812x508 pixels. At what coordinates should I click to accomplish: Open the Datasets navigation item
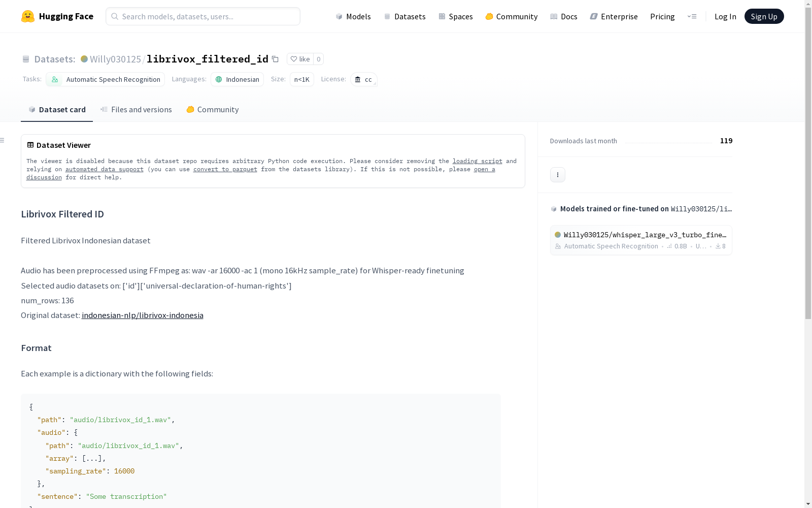(x=404, y=16)
